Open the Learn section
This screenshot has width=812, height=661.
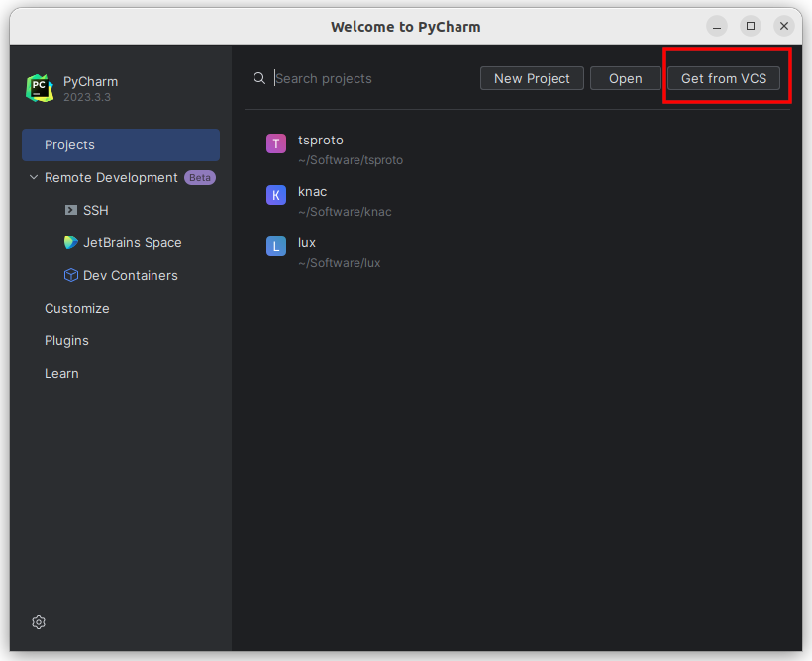pyautogui.click(x=61, y=373)
